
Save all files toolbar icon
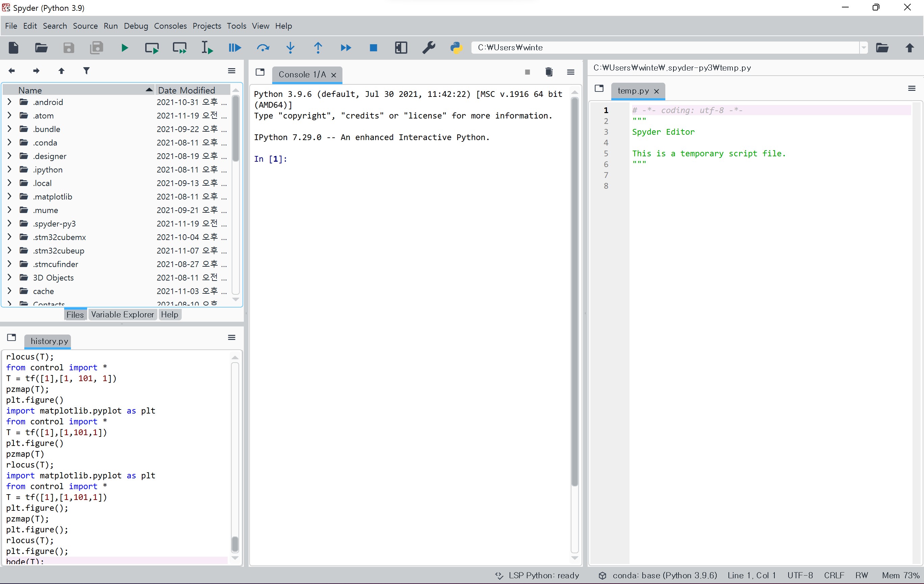[x=96, y=48]
